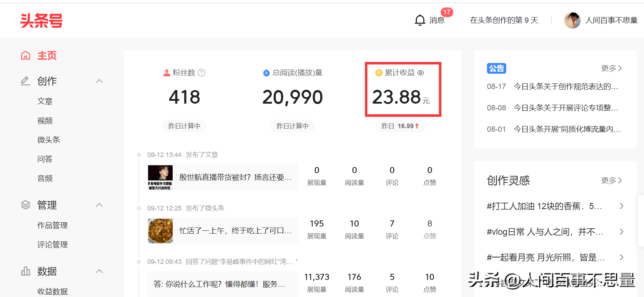Open the article 殷世航直播带货被封

tap(235, 177)
